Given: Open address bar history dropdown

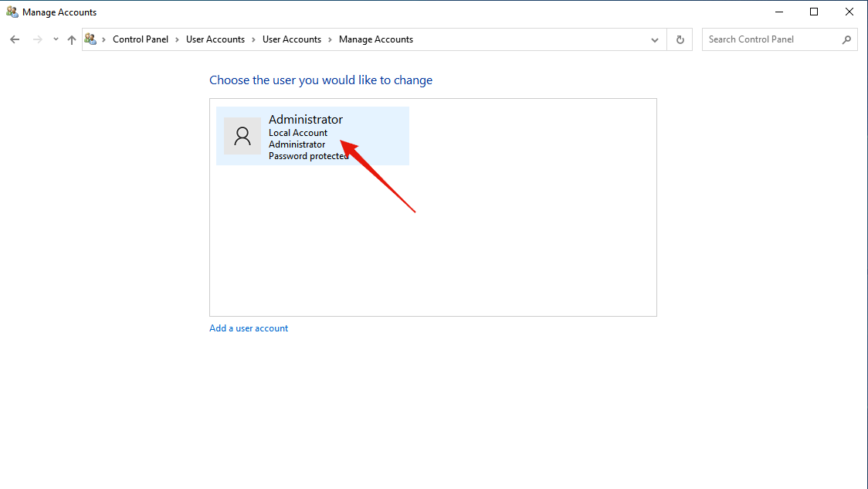Looking at the screenshot, I should click(x=655, y=40).
